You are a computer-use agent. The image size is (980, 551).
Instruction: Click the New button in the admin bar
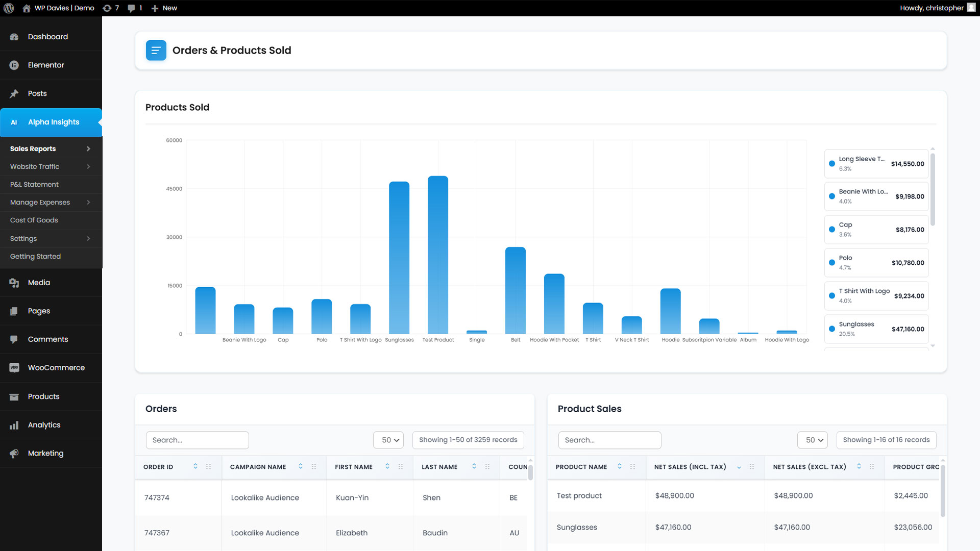pos(164,8)
